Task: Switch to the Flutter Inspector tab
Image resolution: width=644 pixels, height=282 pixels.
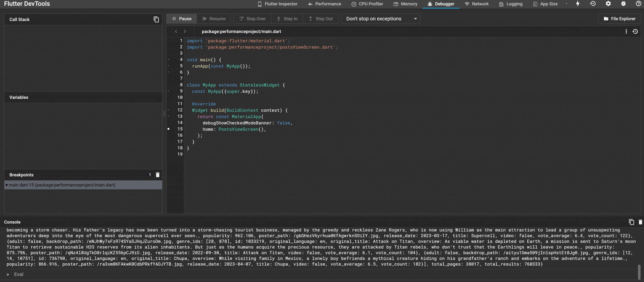Action: (277, 4)
